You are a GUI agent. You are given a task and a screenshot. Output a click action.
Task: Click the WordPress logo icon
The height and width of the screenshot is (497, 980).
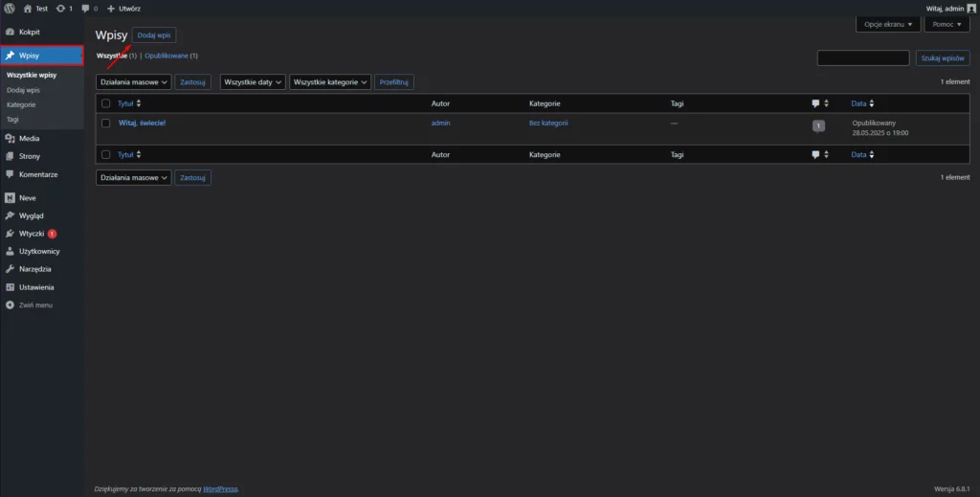pyautogui.click(x=9, y=9)
